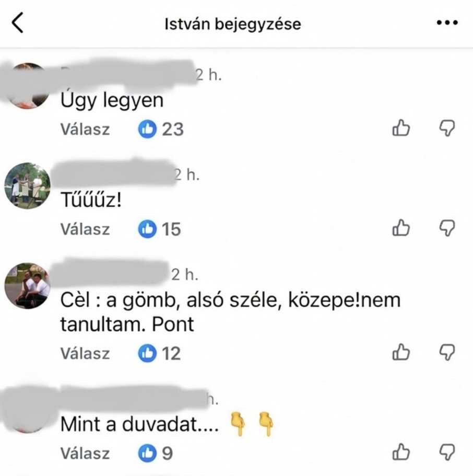
Task: Like the "Cèl : a gömb" comment
Action: (401, 352)
